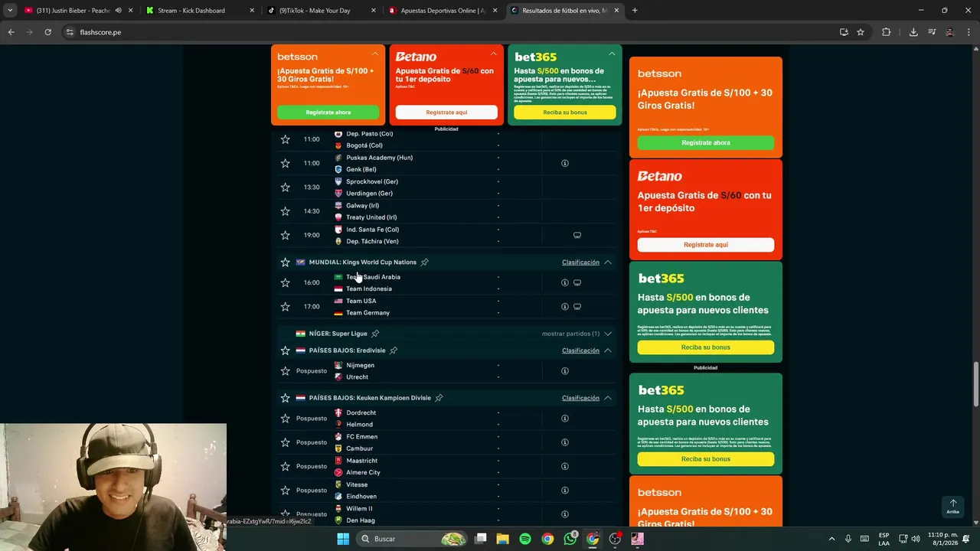Open media controls icon in Chrome toolbar
This screenshot has height=551, width=980.
pos(932,32)
